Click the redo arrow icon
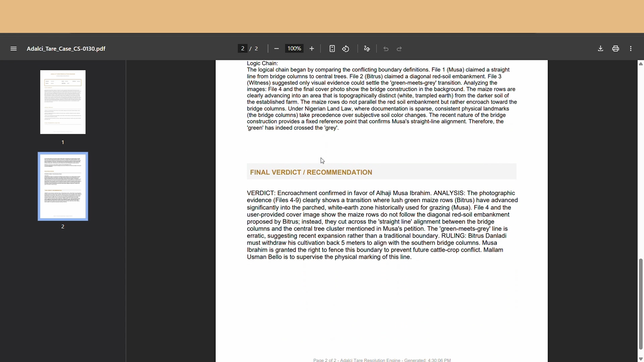 pos(399,49)
